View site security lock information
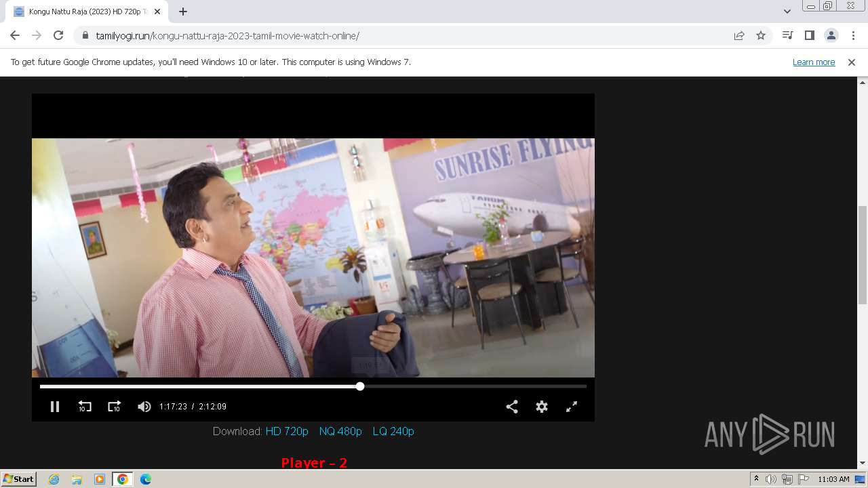This screenshot has height=488, width=868. click(x=85, y=36)
